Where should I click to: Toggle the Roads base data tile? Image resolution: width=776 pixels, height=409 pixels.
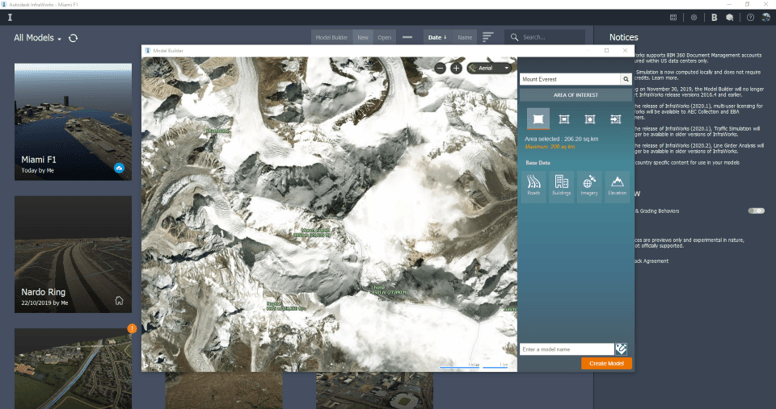[534, 187]
